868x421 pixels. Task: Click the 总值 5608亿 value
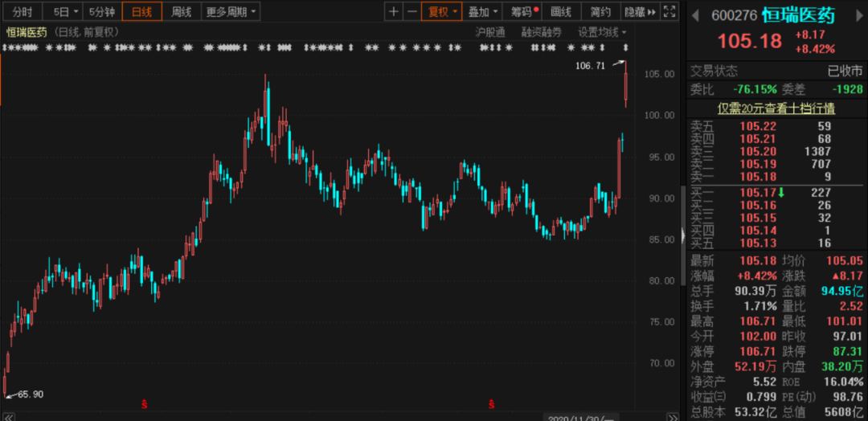pyautogui.click(x=844, y=411)
